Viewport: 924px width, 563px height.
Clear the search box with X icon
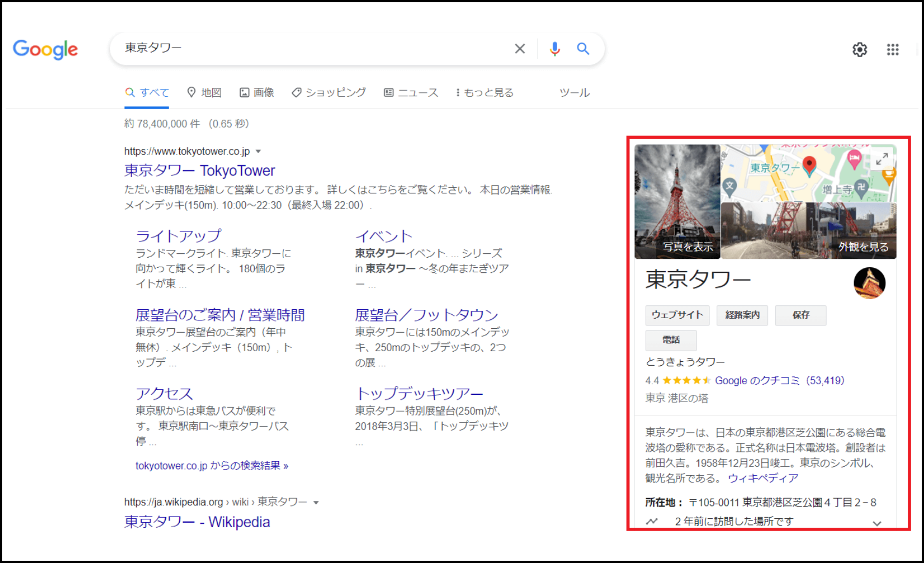click(520, 49)
